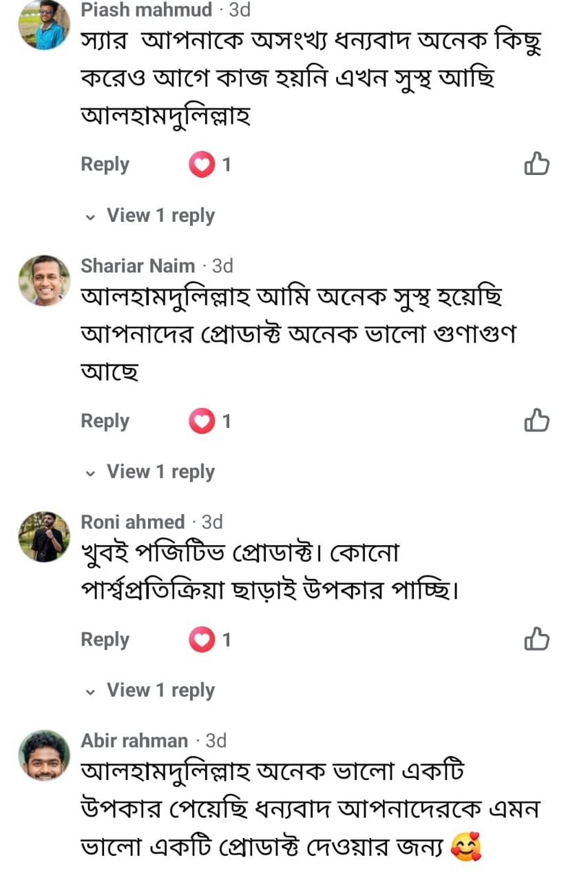Image resolution: width=588 pixels, height=882 pixels.
Task: Visit Shariar Naim's profile via username
Action: coord(138,266)
